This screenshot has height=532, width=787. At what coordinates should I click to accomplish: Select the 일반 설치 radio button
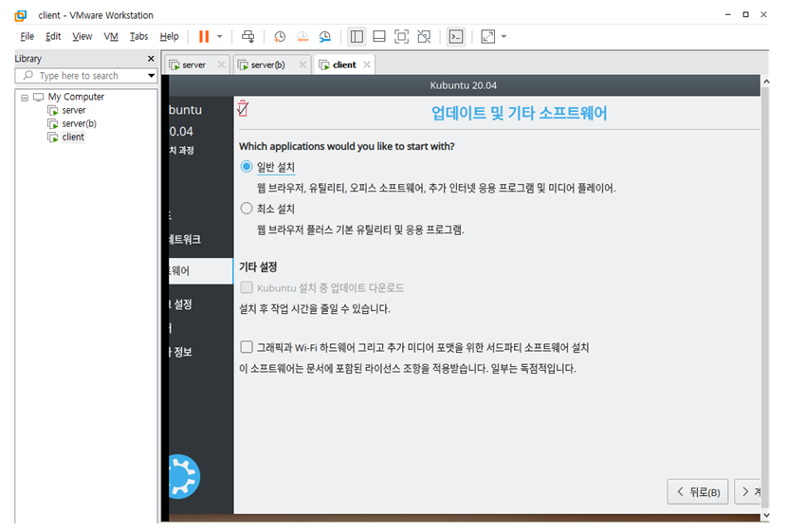click(x=246, y=167)
